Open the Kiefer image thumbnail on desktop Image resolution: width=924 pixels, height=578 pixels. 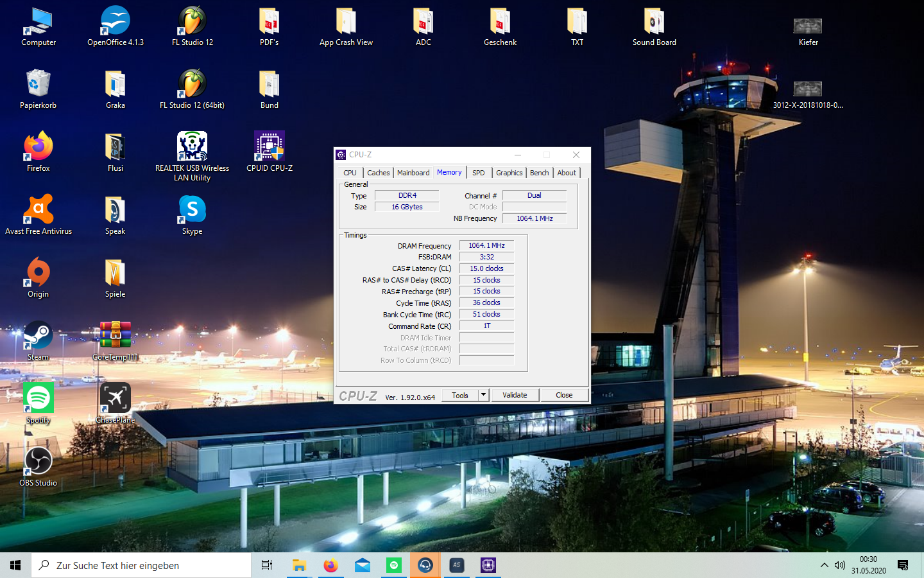(808, 27)
